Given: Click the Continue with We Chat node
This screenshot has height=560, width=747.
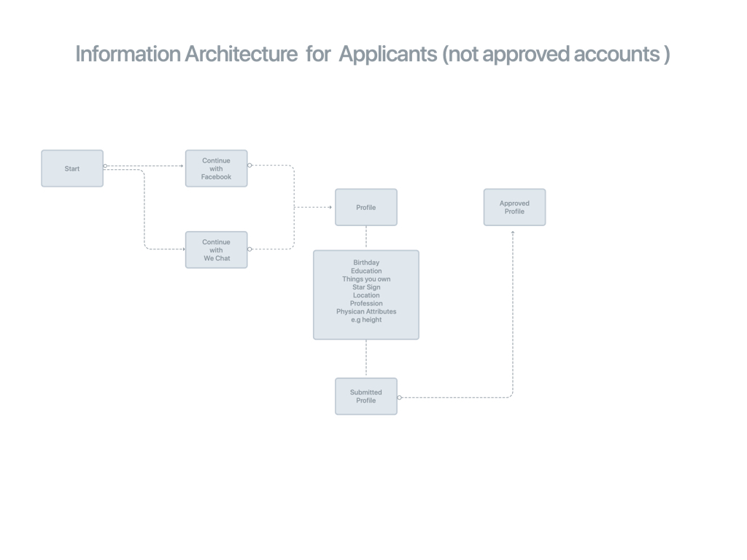Looking at the screenshot, I should pyautogui.click(x=216, y=249).
